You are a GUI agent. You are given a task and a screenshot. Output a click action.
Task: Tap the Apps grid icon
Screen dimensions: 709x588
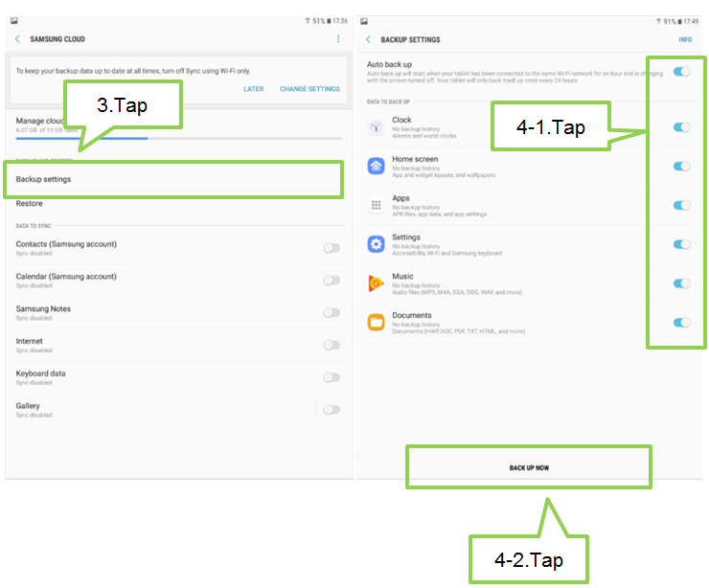376,206
